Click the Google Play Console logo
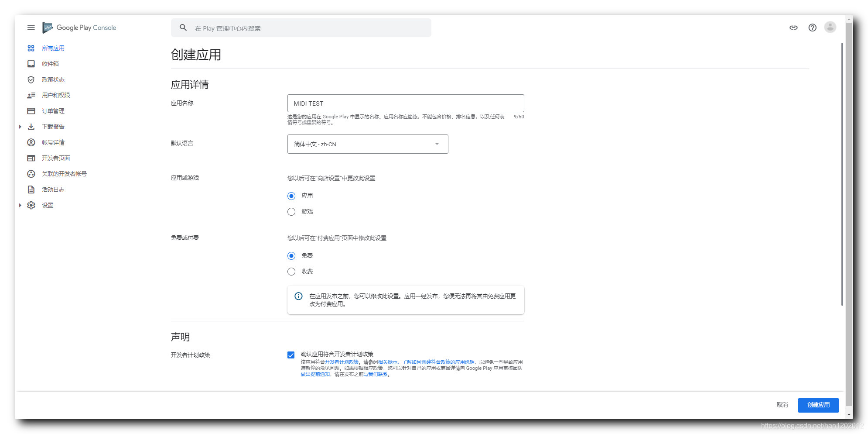The image size is (868, 434). [79, 28]
